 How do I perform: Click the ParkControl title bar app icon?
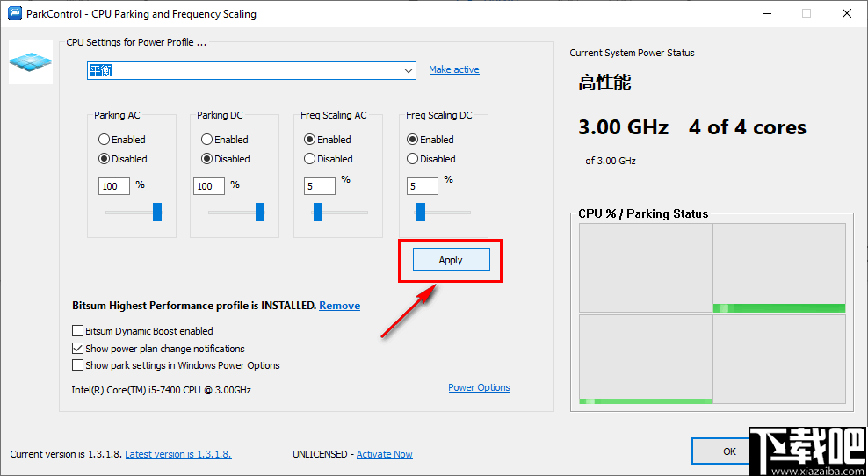(x=14, y=14)
